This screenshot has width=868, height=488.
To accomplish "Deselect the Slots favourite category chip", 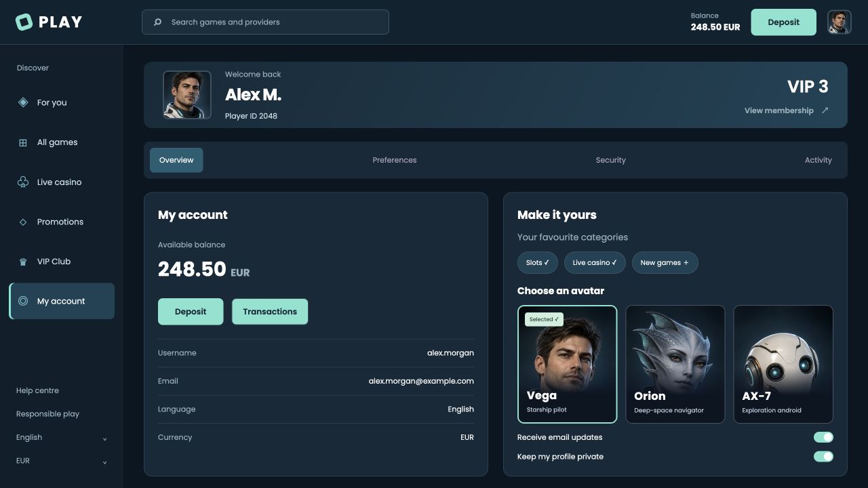I will (x=538, y=263).
